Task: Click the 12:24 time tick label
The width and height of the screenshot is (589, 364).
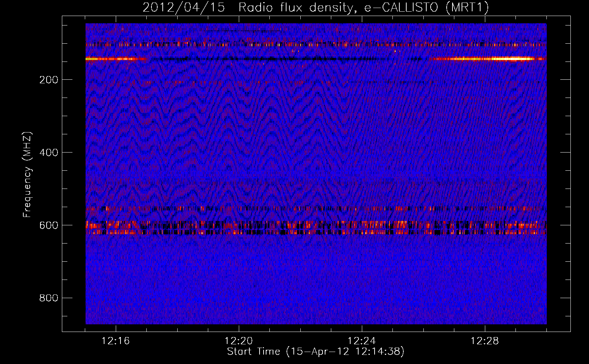Action: pos(361,341)
